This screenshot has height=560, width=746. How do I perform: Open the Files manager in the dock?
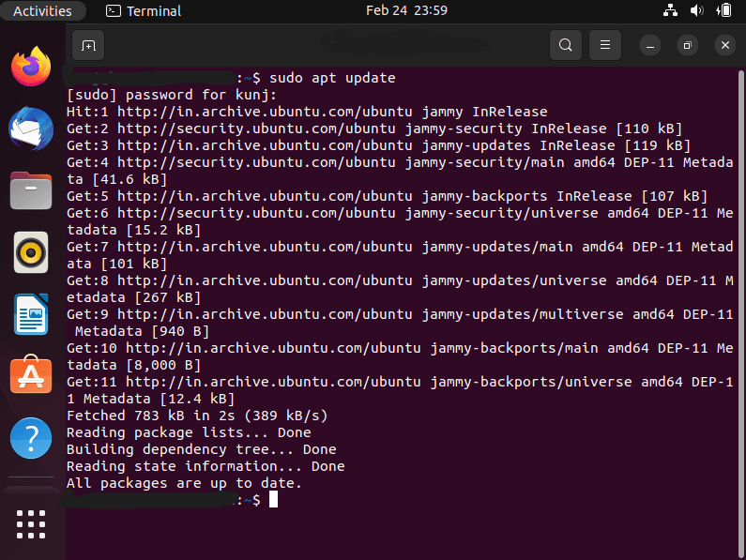31,190
